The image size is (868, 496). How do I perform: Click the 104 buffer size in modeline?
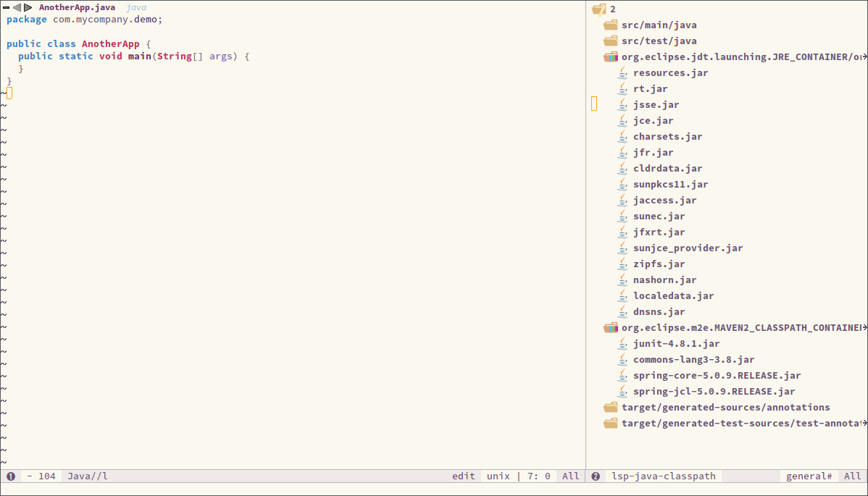(47, 476)
